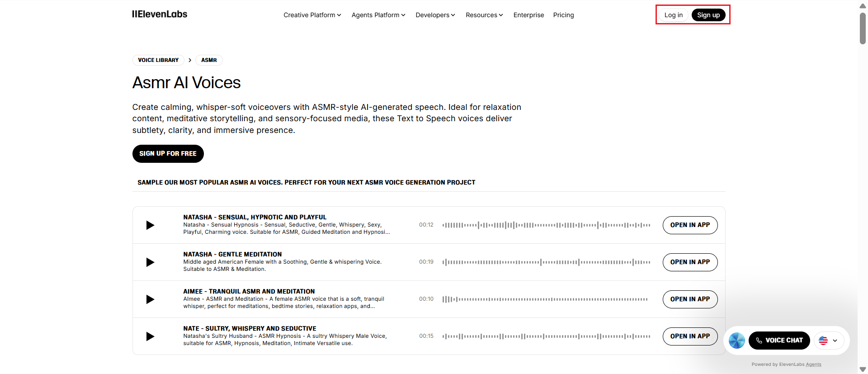Click the Aimee - Tranquil ASMR and Meditation title
This screenshot has width=868, height=374.
249,292
